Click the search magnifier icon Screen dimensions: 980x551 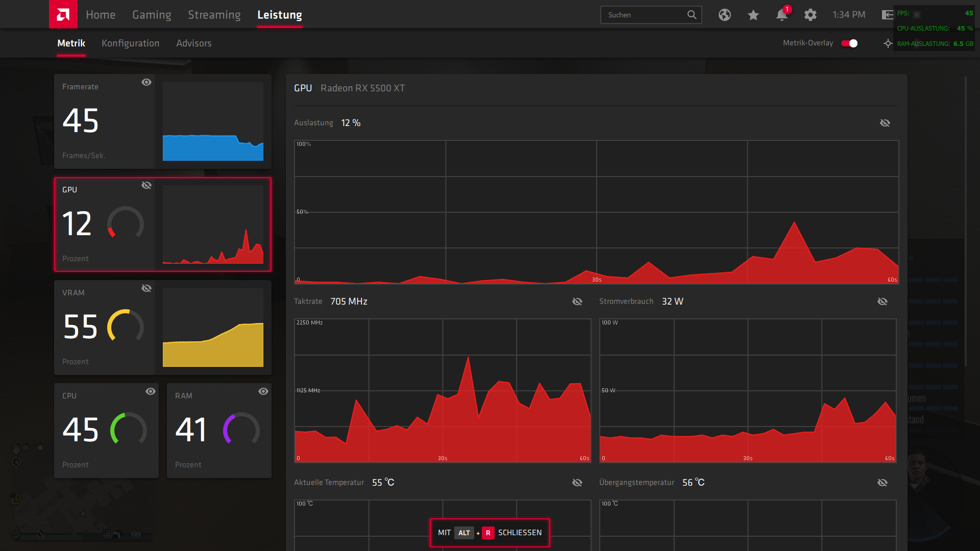692,15
